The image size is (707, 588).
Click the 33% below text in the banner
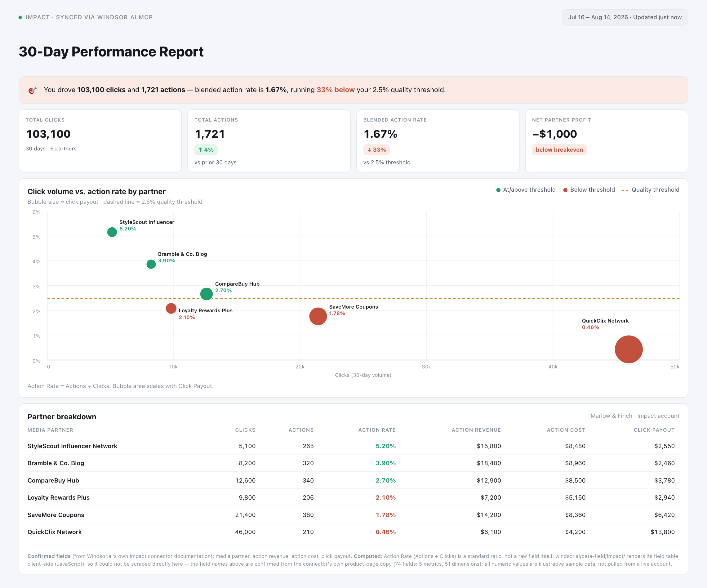[x=335, y=90]
